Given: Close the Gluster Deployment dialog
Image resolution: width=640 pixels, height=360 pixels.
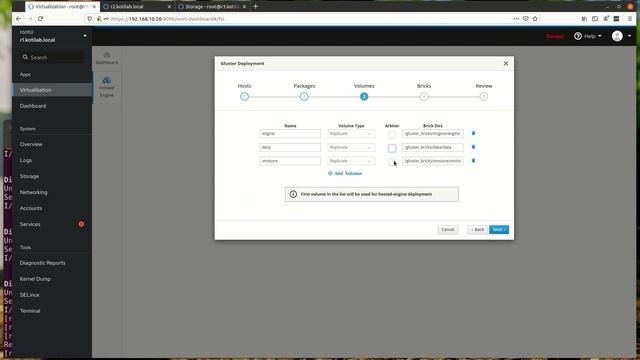Looking at the screenshot, I should click(x=506, y=64).
